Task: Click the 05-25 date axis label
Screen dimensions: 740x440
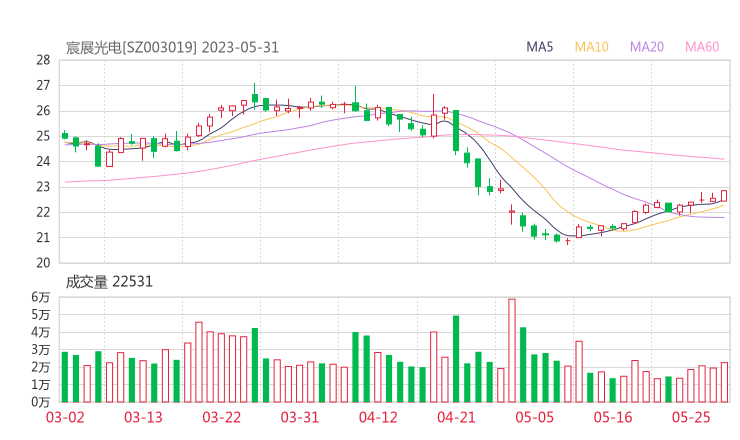Action: point(691,417)
